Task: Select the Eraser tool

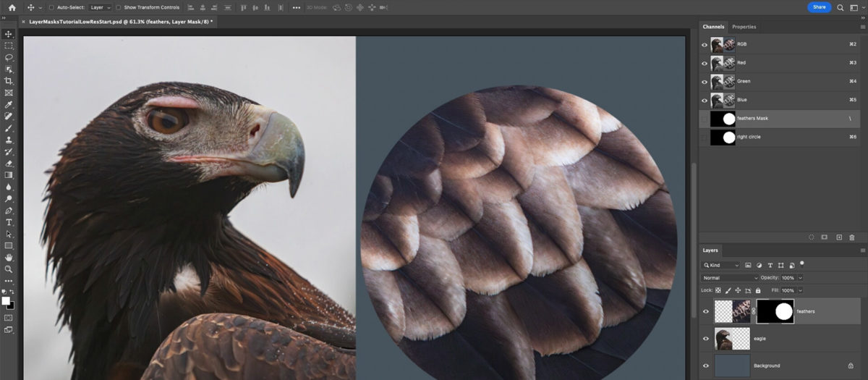Action: pyautogui.click(x=9, y=163)
